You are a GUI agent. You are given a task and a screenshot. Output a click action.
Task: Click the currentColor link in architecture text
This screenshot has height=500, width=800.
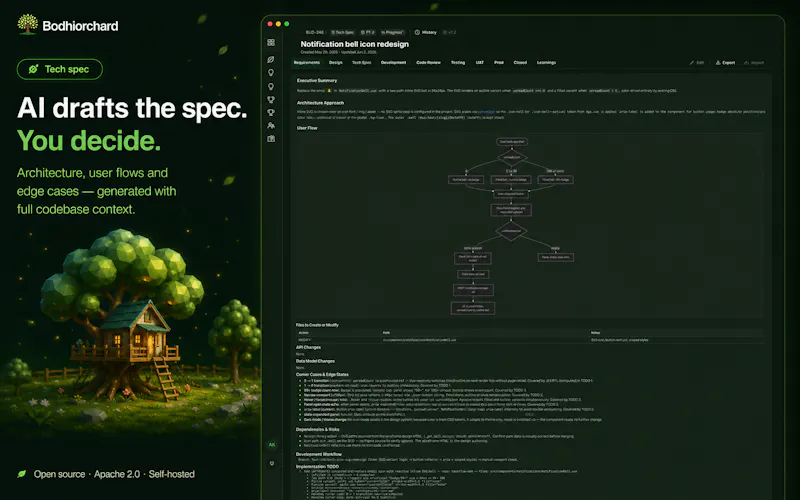pos(487,112)
